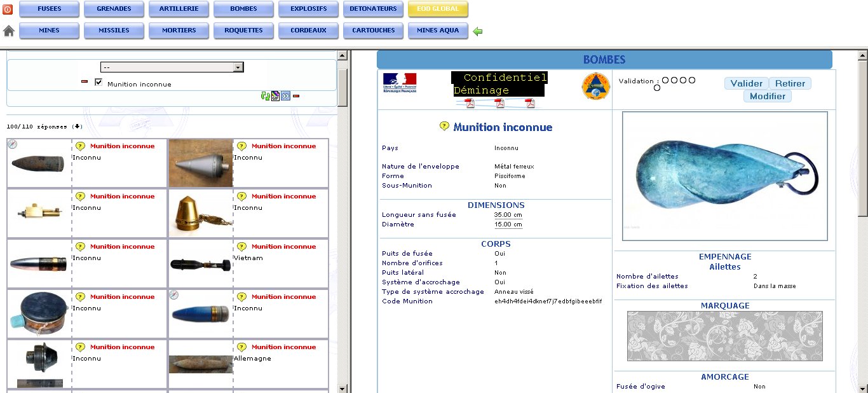Click the Modifier button
The width and height of the screenshot is (868, 393).
(x=768, y=96)
